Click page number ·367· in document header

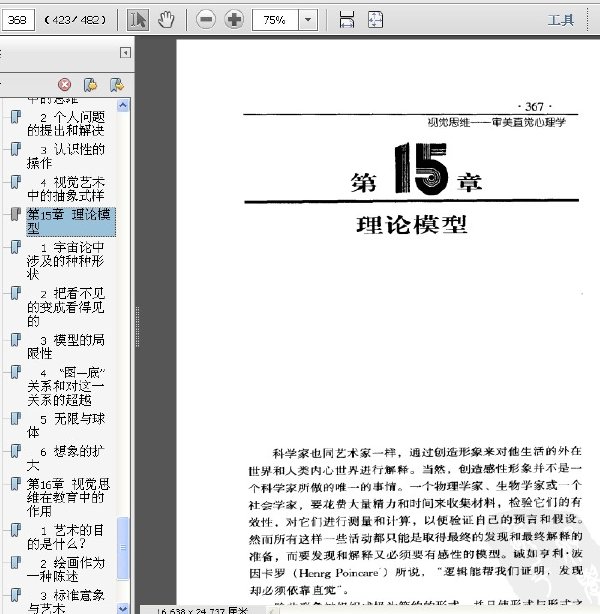pos(535,107)
